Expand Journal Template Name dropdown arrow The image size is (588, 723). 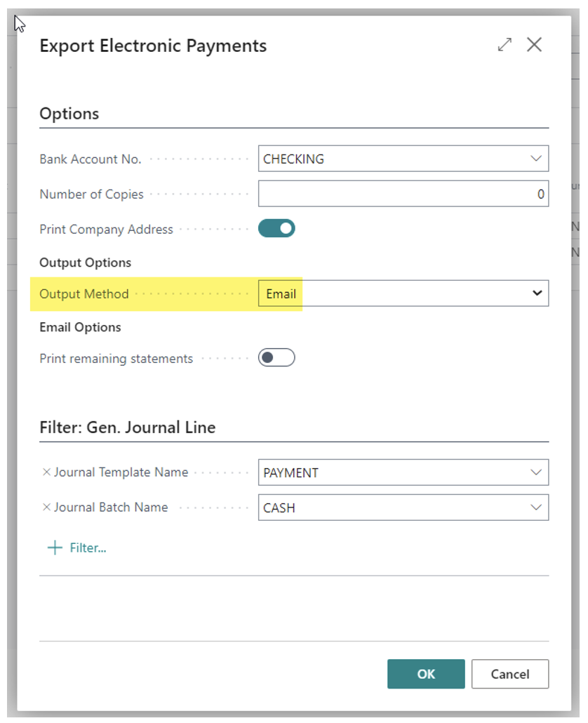[x=536, y=472]
